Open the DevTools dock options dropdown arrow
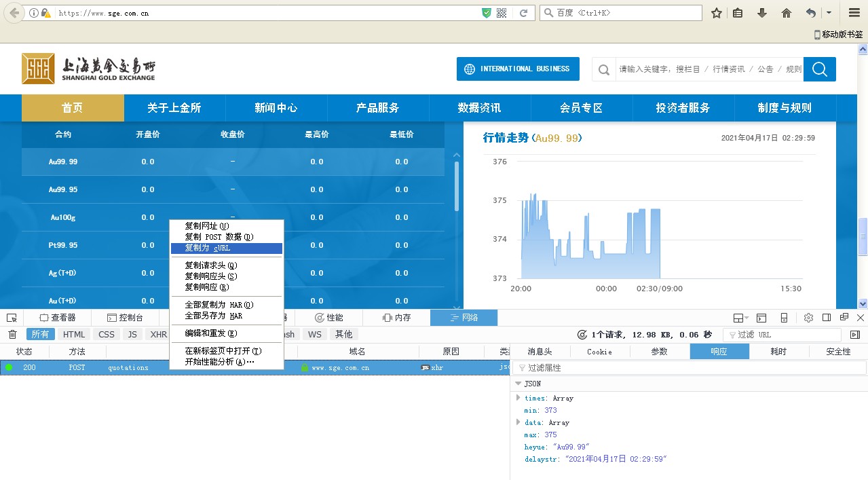Image resolution: width=868 pixels, height=480 pixels. pyautogui.click(x=747, y=317)
